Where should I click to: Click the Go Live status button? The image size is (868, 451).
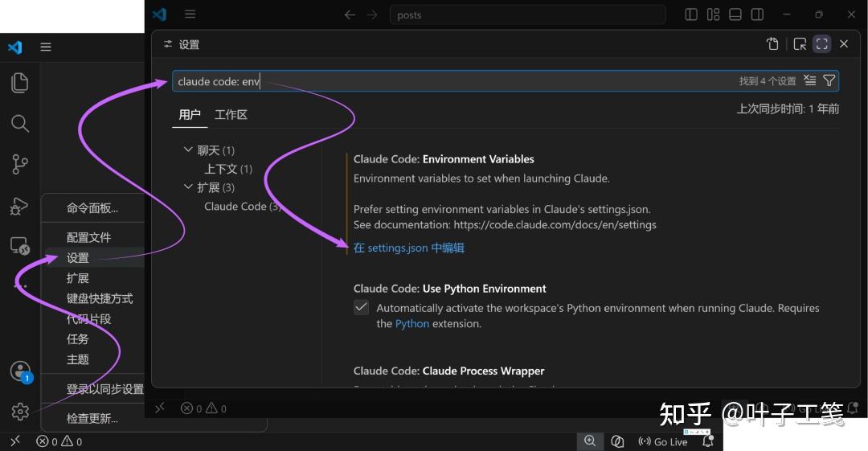pyautogui.click(x=662, y=441)
